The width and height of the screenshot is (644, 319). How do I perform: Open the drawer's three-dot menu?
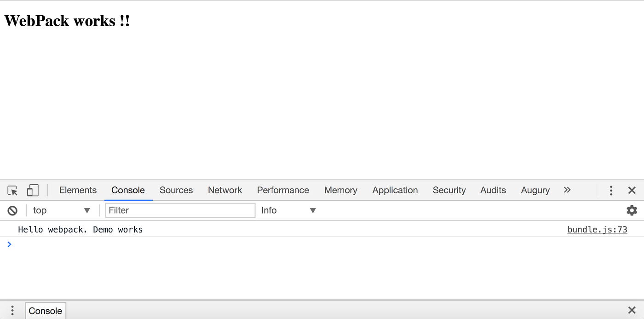[x=12, y=310]
